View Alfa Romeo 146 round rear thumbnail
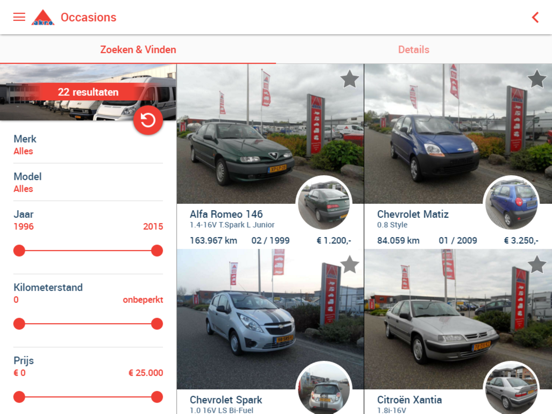This screenshot has width=552, height=414. point(324,203)
